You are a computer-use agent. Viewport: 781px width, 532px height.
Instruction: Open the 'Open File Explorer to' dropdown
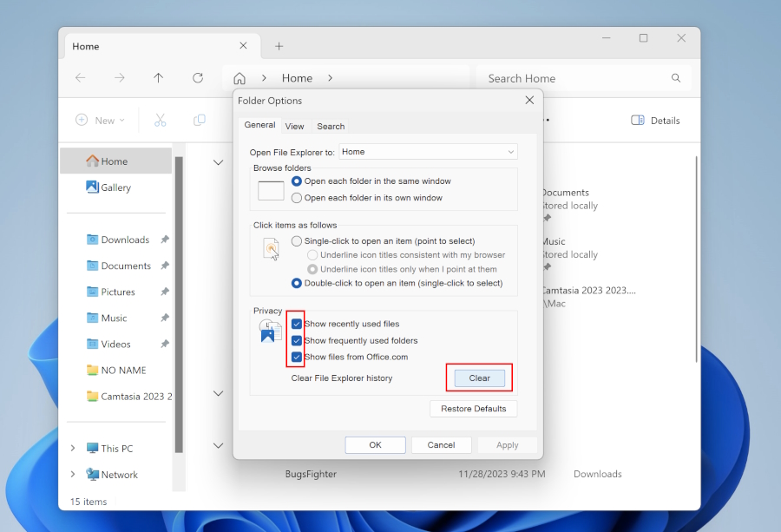428,152
